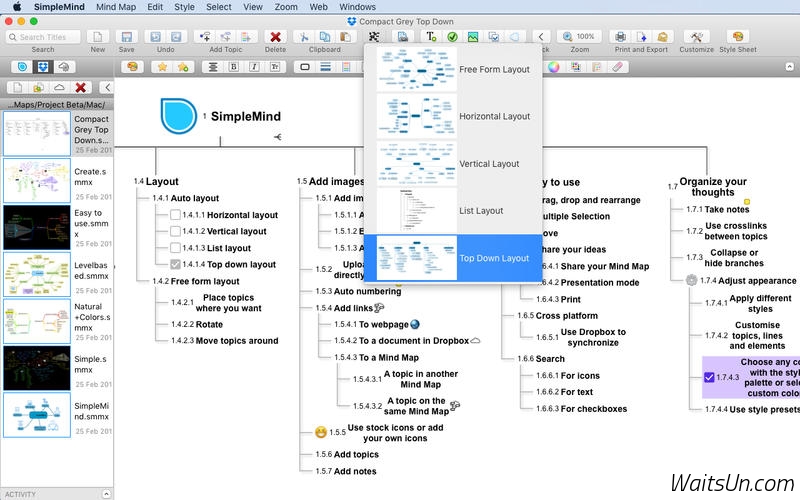Image resolution: width=800 pixels, height=500 pixels.
Task: Uncheck the Top down layout checkbox
Action: coord(175,264)
